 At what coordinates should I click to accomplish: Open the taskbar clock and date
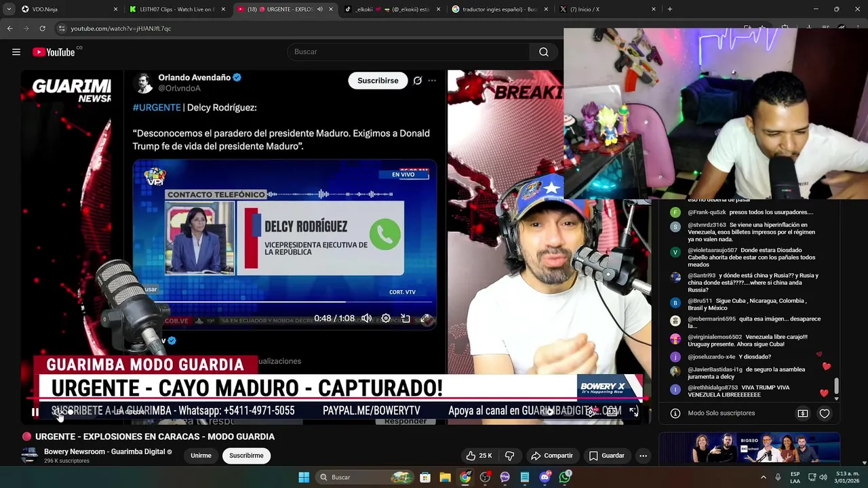click(848, 477)
